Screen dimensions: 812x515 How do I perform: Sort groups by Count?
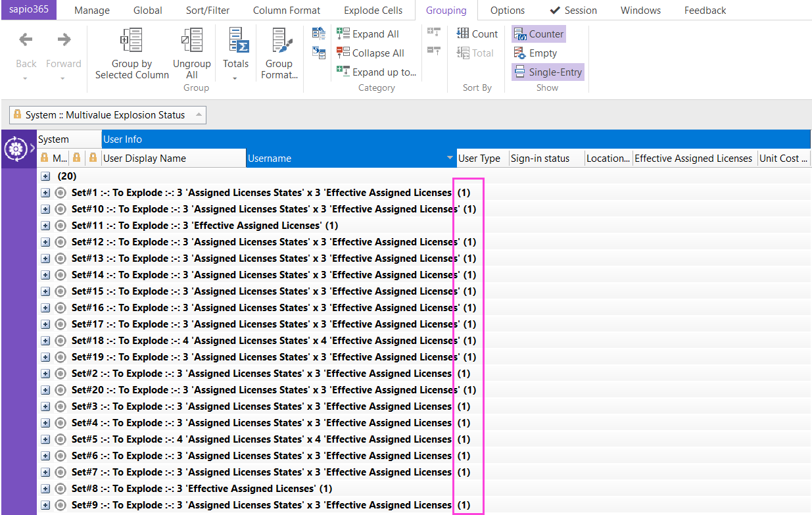pyautogui.click(x=477, y=34)
